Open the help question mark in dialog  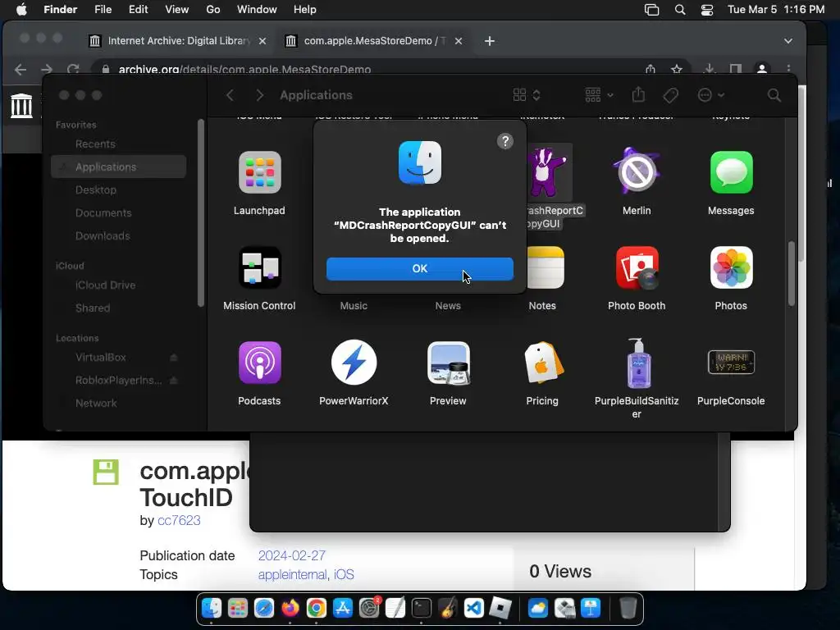coord(504,141)
